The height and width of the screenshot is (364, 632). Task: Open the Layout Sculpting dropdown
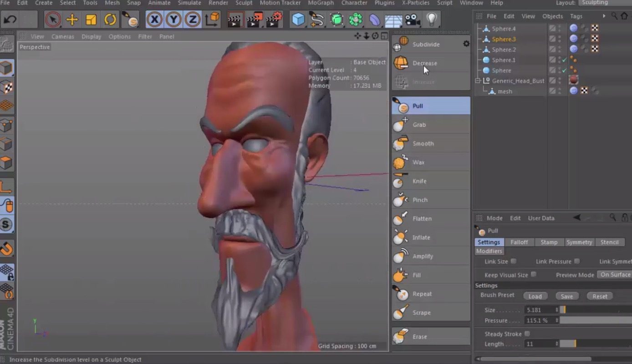605,3
